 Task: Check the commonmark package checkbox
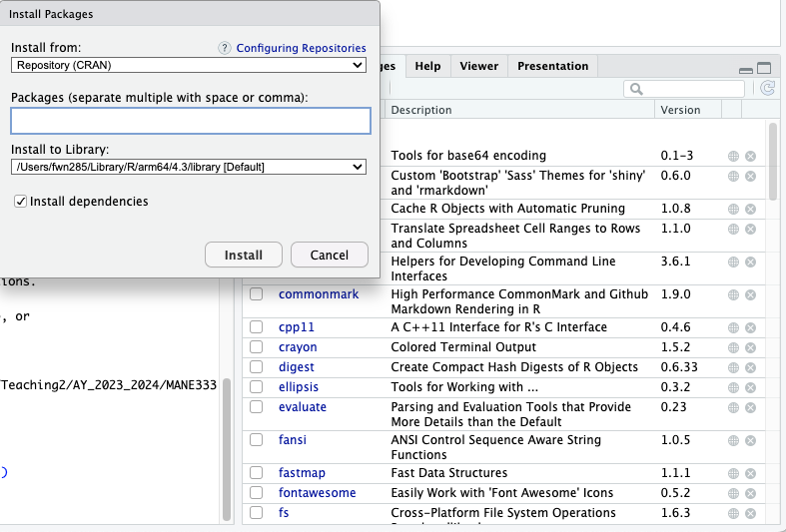(257, 294)
